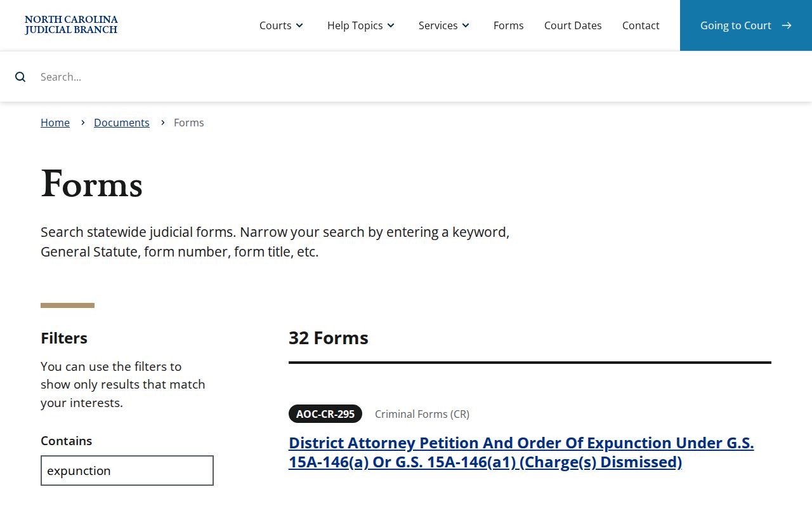
Task: Click the Forms breadcrumb text
Action: point(189,123)
